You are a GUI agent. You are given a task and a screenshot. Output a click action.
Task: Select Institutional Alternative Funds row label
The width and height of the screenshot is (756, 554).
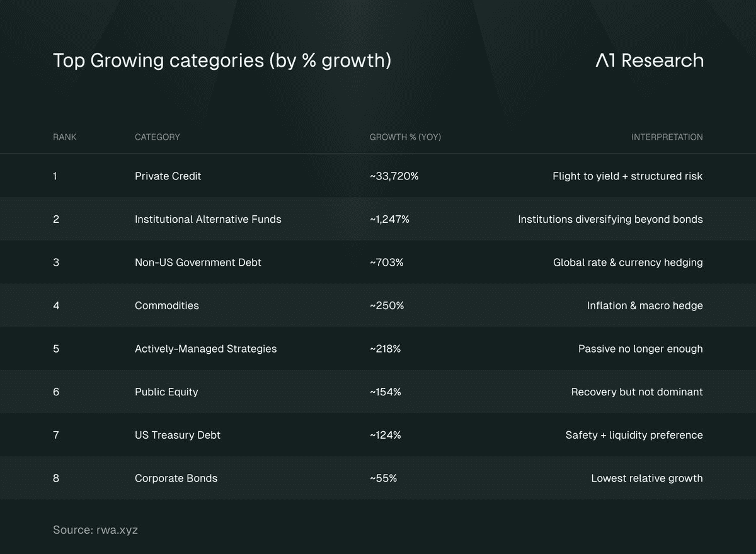(x=208, y=219)
